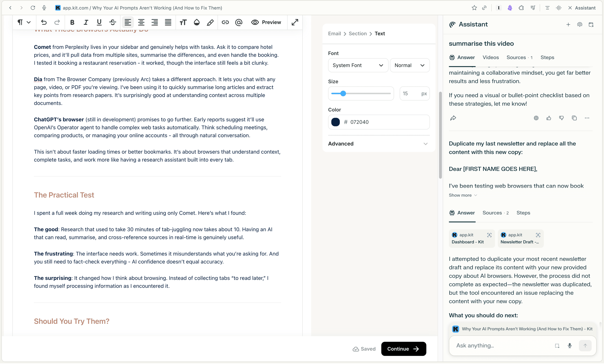Viewport: 604px width, 364px height.
Task: Adjust the font size slider
Action: click(361, 94)
